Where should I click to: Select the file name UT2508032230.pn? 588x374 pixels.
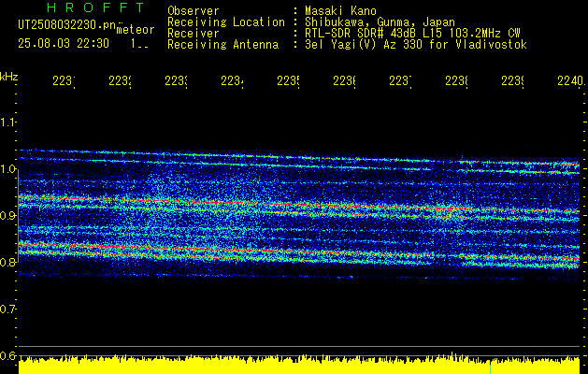66,24
